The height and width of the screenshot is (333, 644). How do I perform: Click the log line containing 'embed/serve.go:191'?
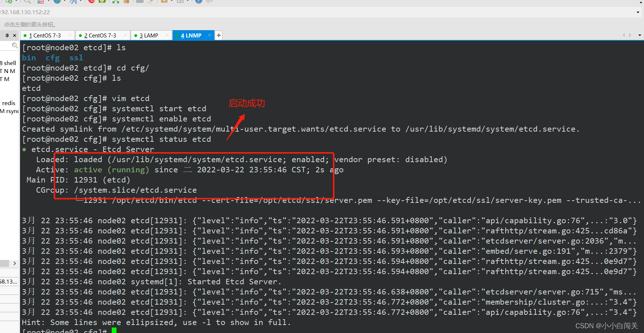tap(329, 251)
